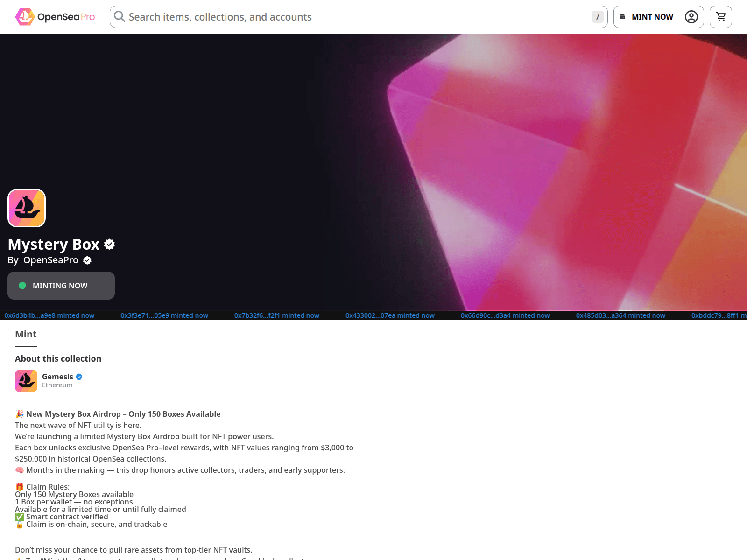The image size is (747, 560).
Task: Click the slash shortcut key badge
Action: 598,17
